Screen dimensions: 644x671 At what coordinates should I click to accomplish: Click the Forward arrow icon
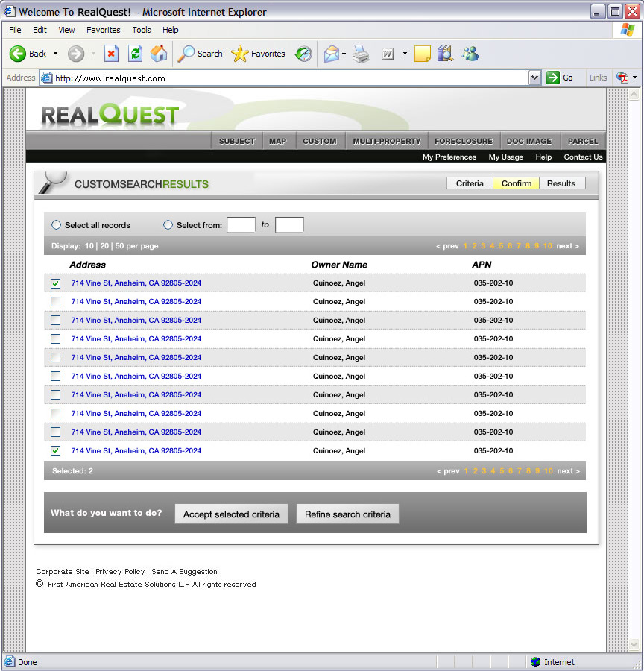click(76, 54)
